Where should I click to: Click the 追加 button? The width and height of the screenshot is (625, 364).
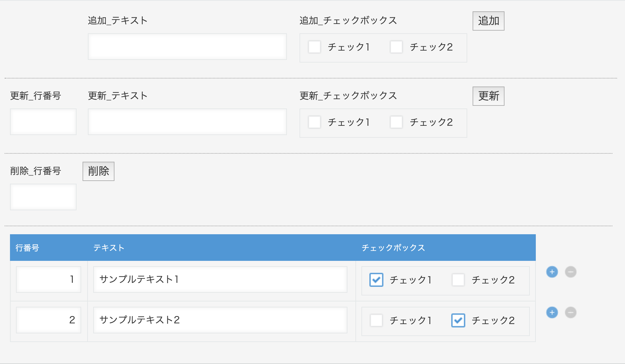[489, 21]
